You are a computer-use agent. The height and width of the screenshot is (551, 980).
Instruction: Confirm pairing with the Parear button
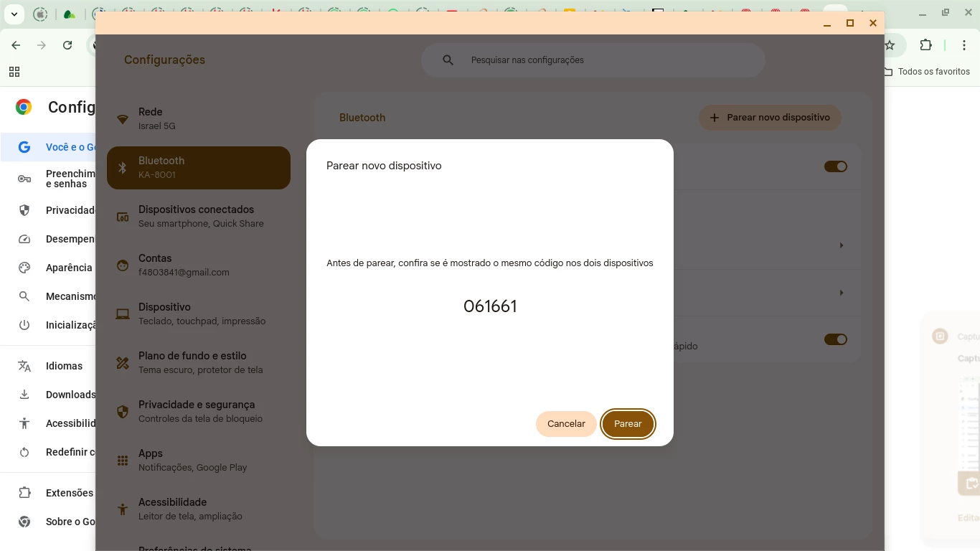628,423
